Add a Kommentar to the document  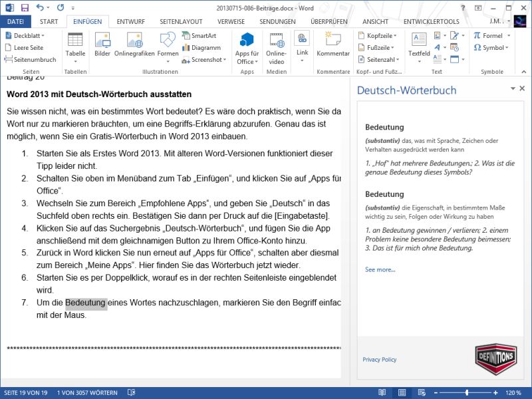click(x=333, y=45)
